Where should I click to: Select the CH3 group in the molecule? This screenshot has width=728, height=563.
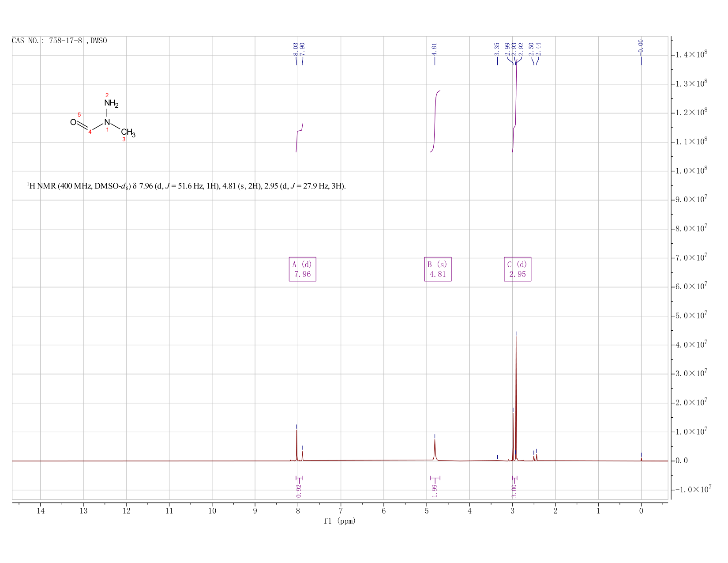coord(128,132)
